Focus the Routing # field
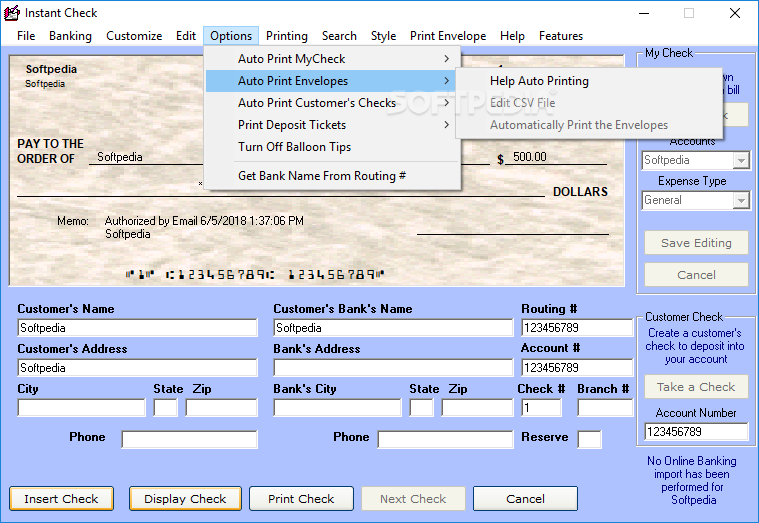The width and height of the screenshot is (759, 523). (577, 328)
